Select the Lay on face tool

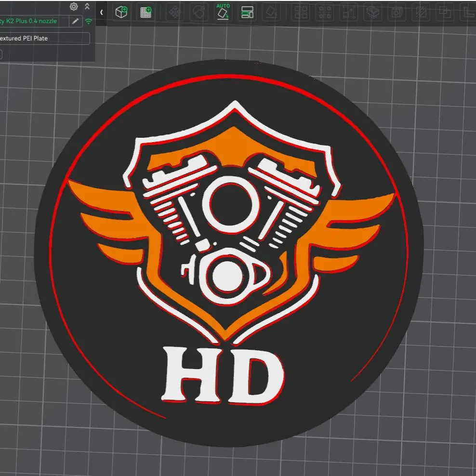pyautogui.click(x=271, y=13)
